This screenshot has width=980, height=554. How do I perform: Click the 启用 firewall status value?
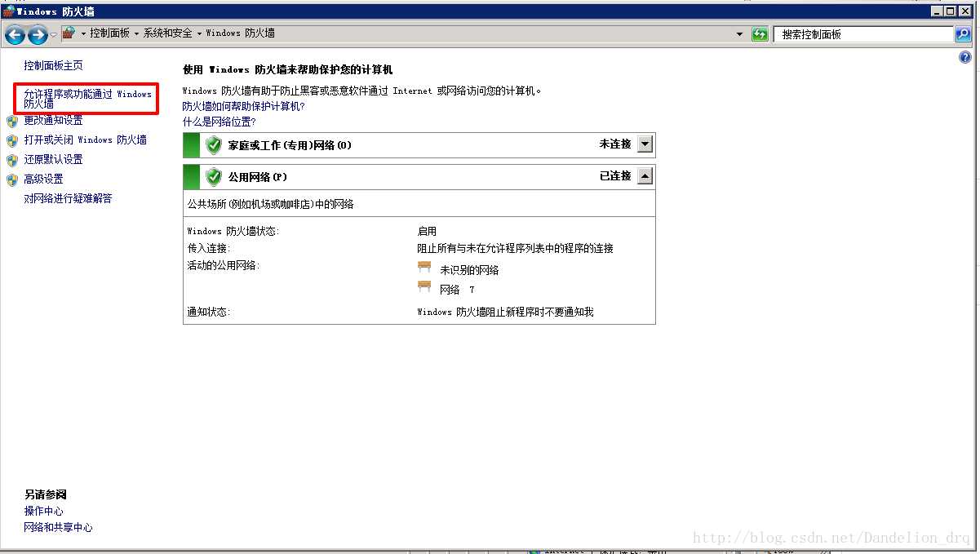click(x=427, y=231)
